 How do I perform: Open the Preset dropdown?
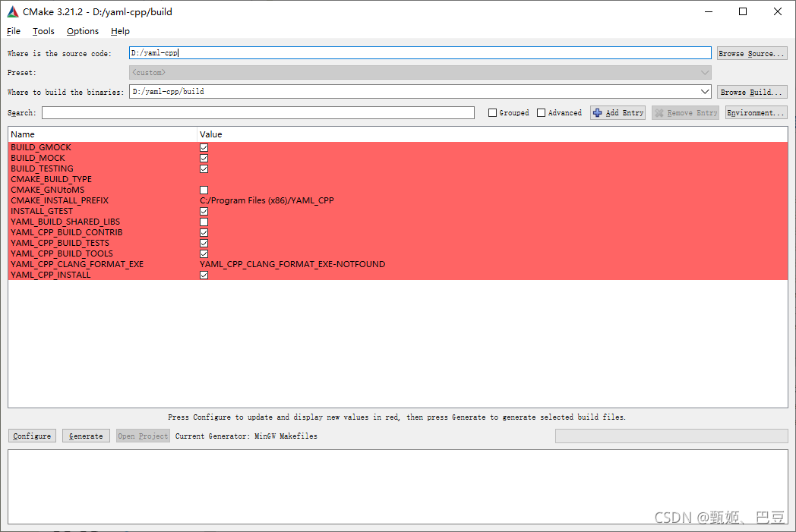coord(706,72)
